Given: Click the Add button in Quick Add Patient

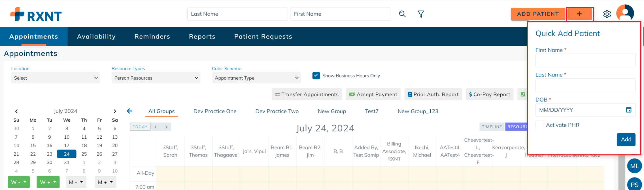Looking at the screenshot, I should [626, 140].
